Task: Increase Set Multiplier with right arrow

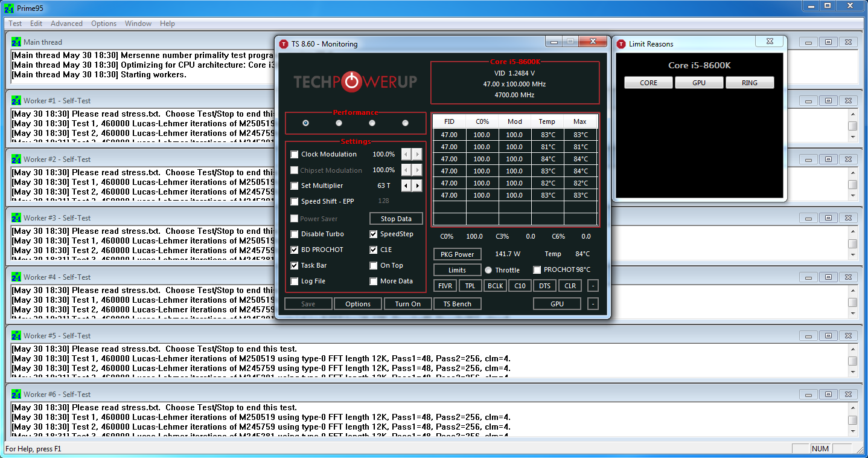Action: (x=417, y=186)
